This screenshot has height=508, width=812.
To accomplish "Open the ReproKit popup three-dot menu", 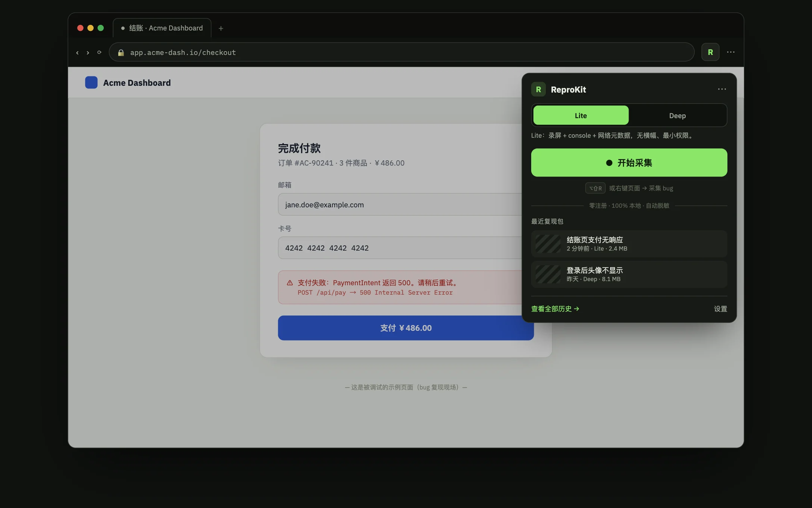I will pos(722,89).
